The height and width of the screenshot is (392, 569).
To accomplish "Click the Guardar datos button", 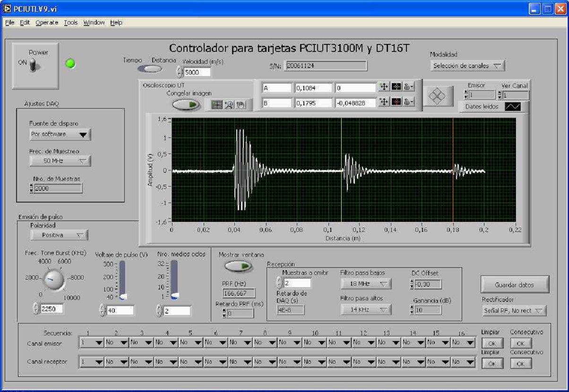I will [x=515, y=285].
